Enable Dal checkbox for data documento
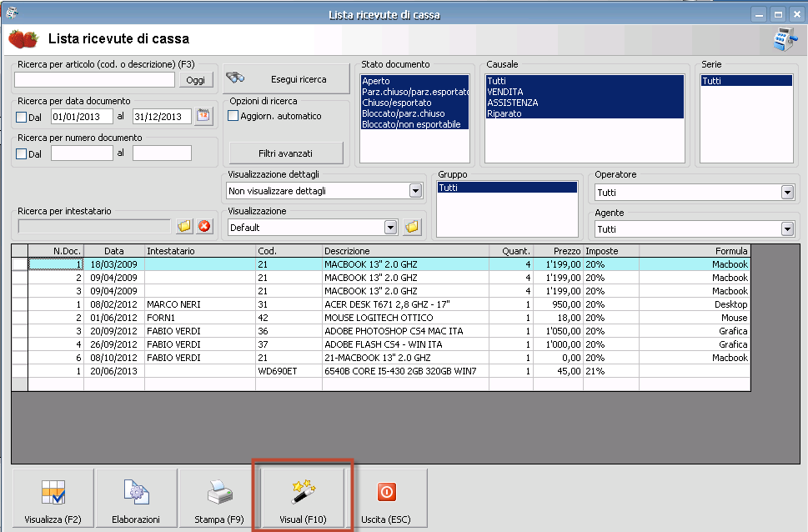 tap(22, 117)
